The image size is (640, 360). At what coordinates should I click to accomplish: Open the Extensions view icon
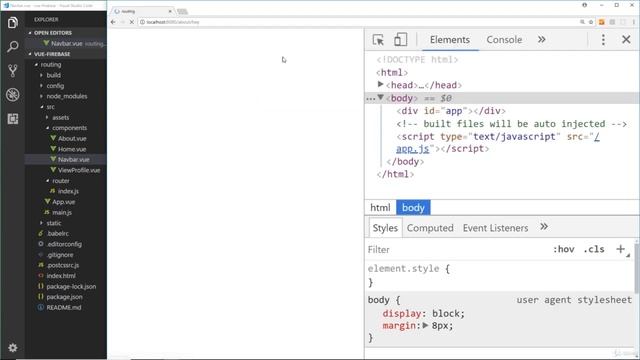click(x=13, y=119)
